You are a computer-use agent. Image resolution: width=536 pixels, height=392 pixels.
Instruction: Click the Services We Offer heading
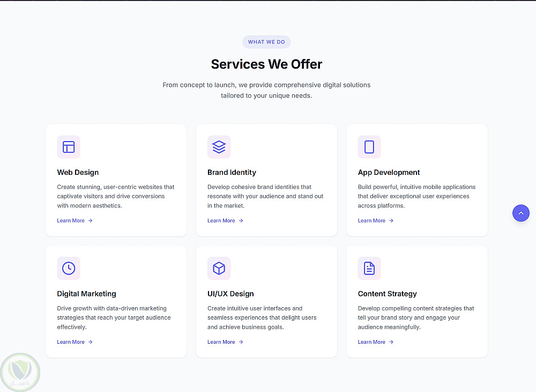[x=266, y=64]
